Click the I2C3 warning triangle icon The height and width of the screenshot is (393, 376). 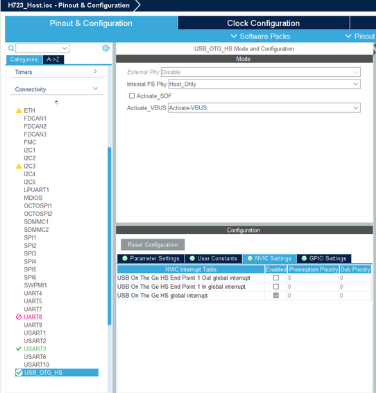(x=19, y=166)
